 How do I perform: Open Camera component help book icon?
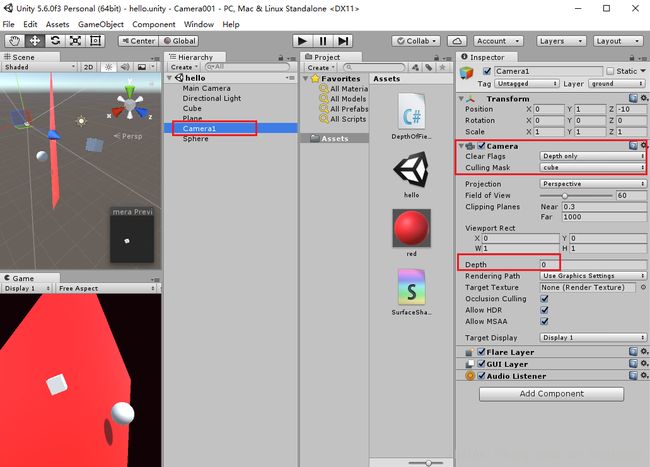point(633,145)
